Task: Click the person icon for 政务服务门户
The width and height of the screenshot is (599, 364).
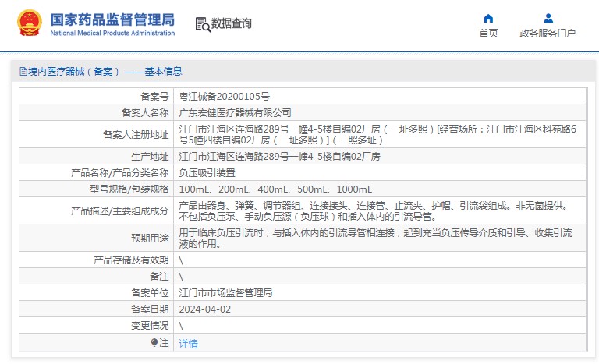Action: tap(548, 19)
